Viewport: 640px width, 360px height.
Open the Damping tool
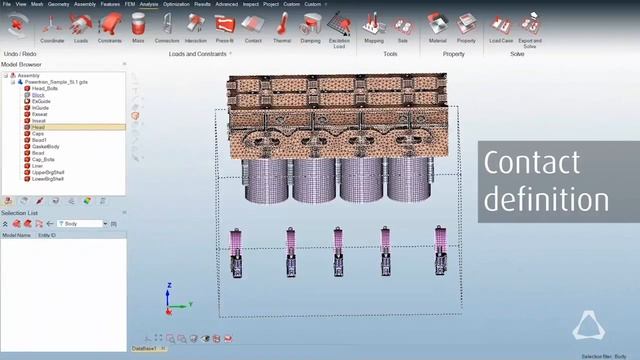[311, 28]
